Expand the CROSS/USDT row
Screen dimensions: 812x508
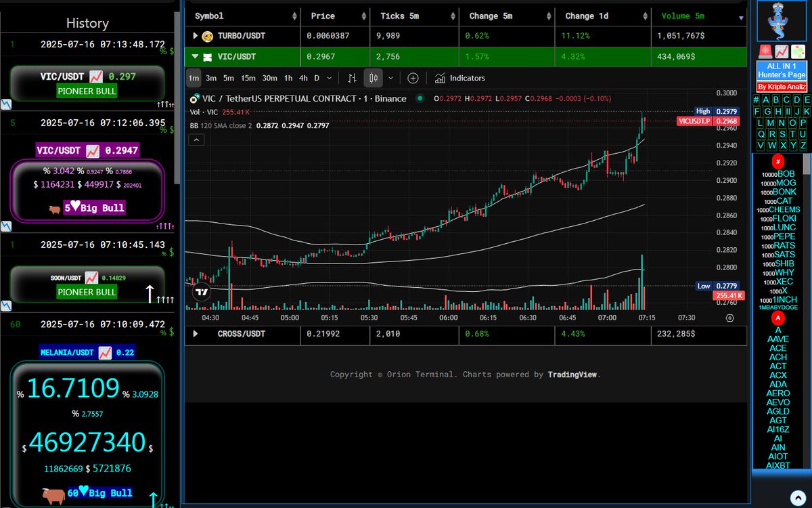[x=196, y=334]
